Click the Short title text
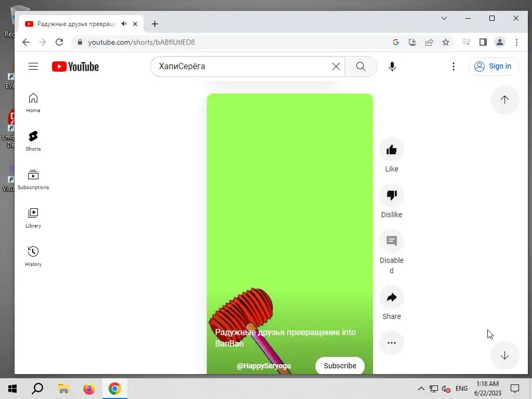This screenshot has height=399, width=532. pos(285,338)
